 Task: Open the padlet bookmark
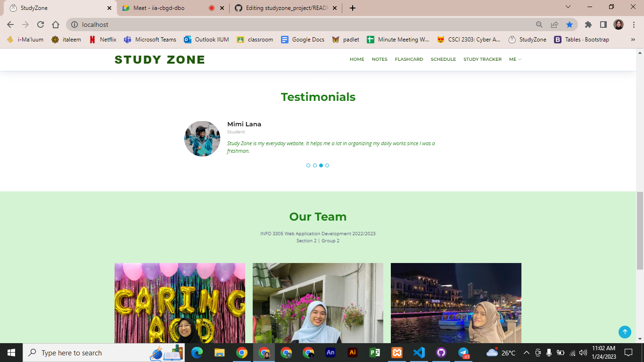(346, 40)
